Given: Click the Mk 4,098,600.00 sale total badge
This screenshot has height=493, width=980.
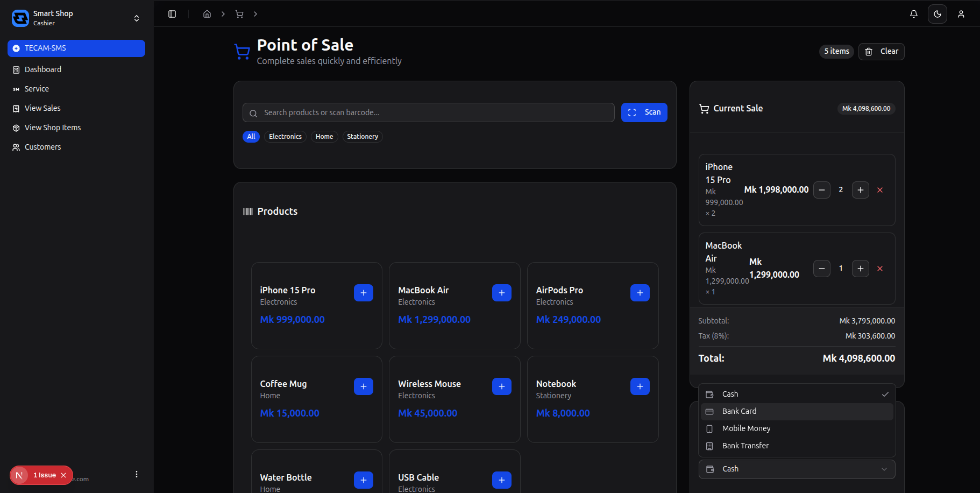Looking at the screenshot, I should (866, 109).
